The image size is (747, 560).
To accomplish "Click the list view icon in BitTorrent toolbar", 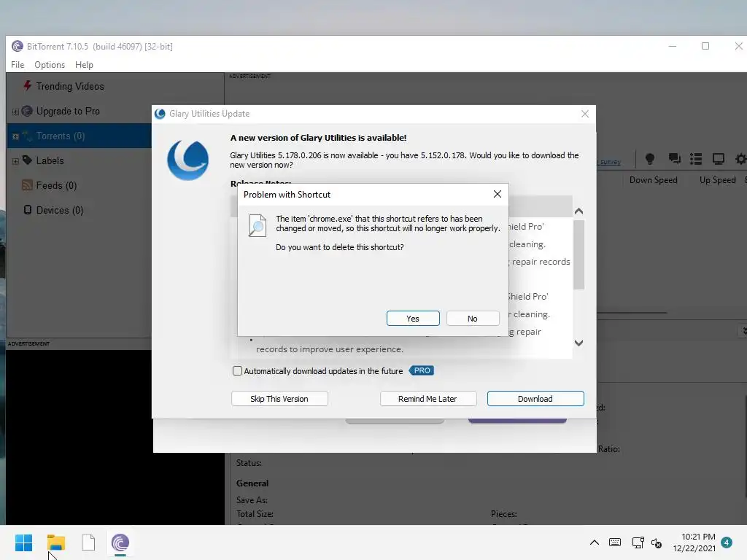I will click(x=696, y=158).
